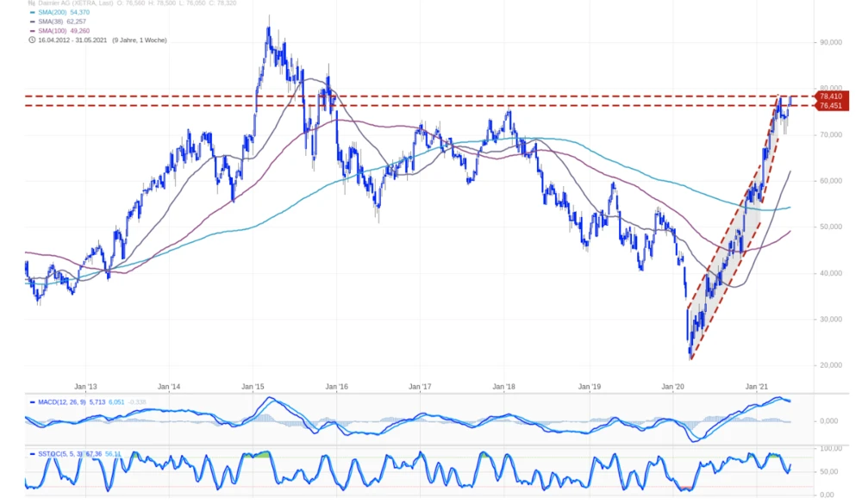
Task: Click the SSTOC legend color marker
Action: point(32,453)
